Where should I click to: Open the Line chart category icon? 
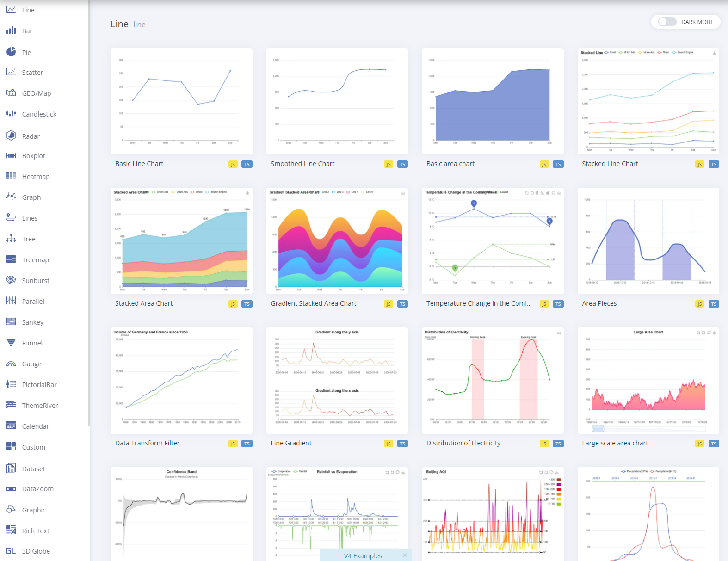click(x=11, y=10)
